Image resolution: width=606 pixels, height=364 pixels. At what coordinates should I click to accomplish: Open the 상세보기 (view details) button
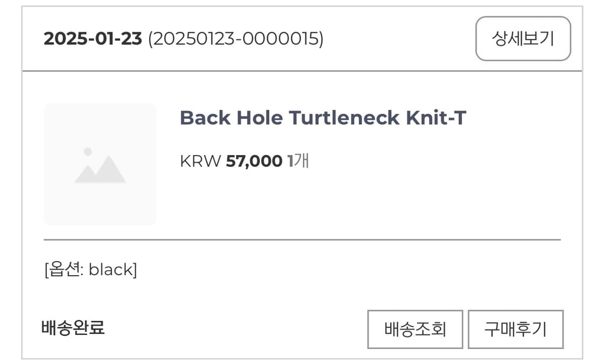pyautogui.click(x=523, y=39)
